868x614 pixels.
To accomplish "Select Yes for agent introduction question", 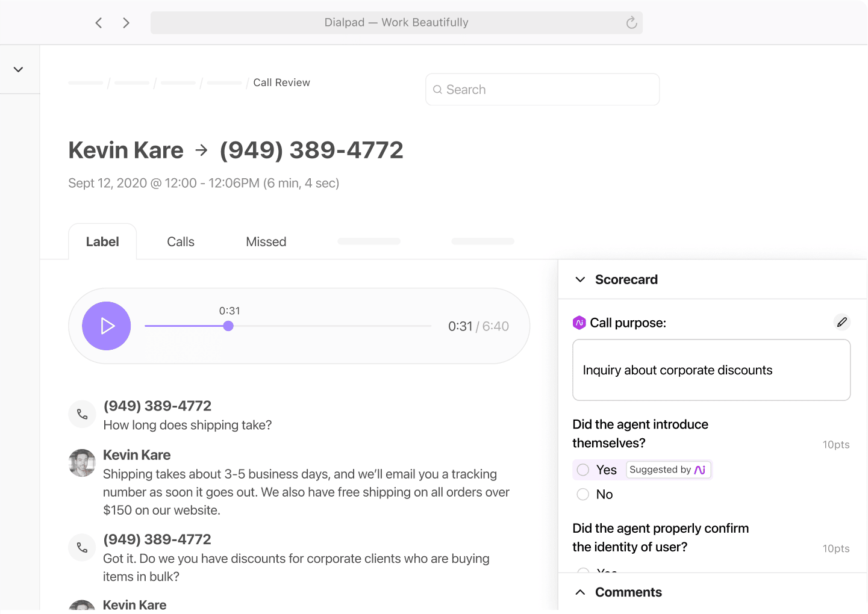I will pyautogui.click(x=582, y=470).
